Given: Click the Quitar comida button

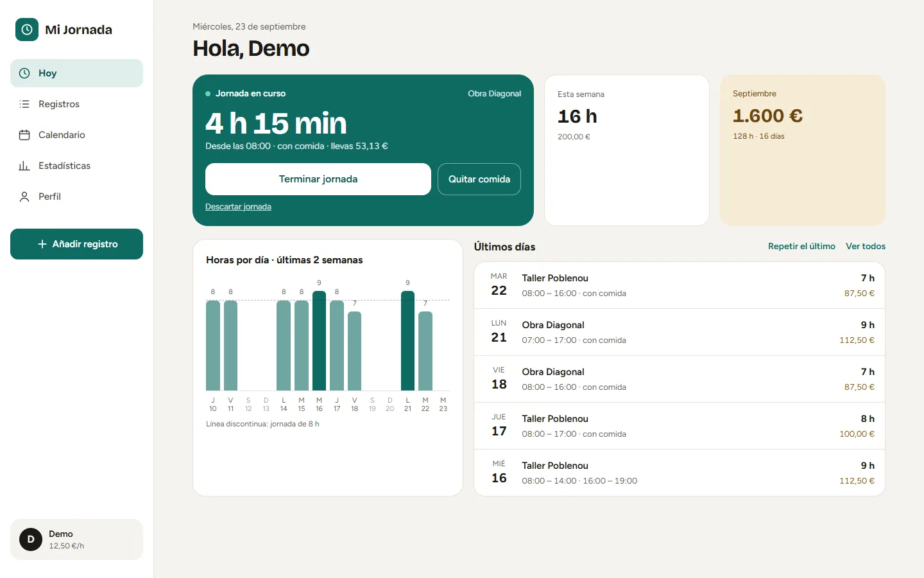Looking at the screenshot, I should pyautogui.click(x=479, y=179).
